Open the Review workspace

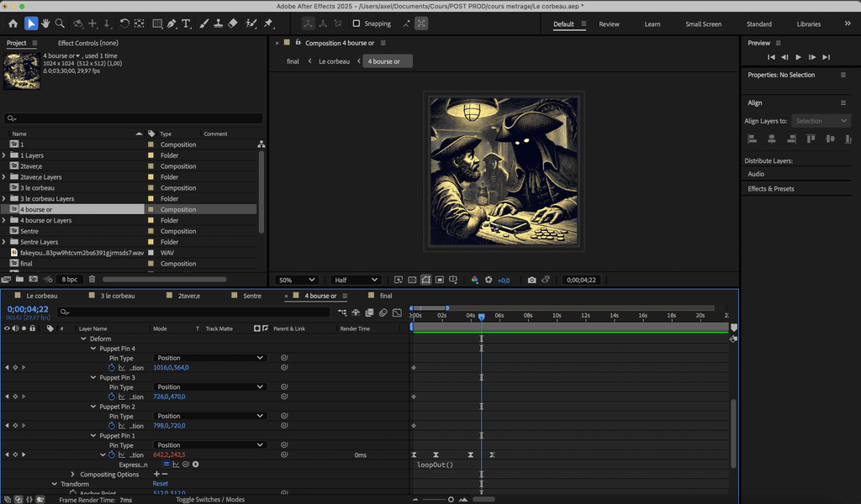(x=609, y=24)
